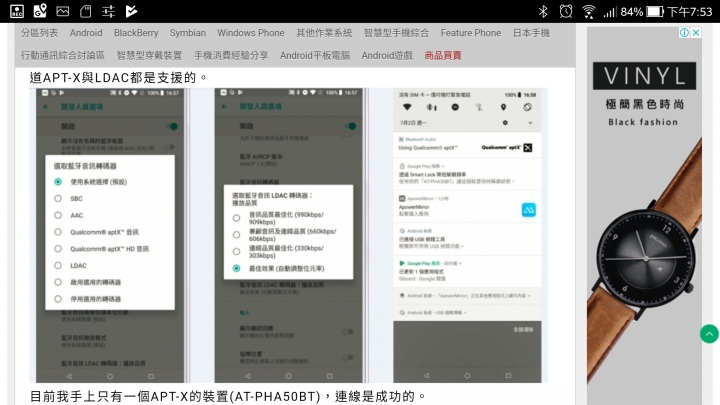
Task: Tap back arrow in left developer options screenshot
Action: tap(45, 107)
